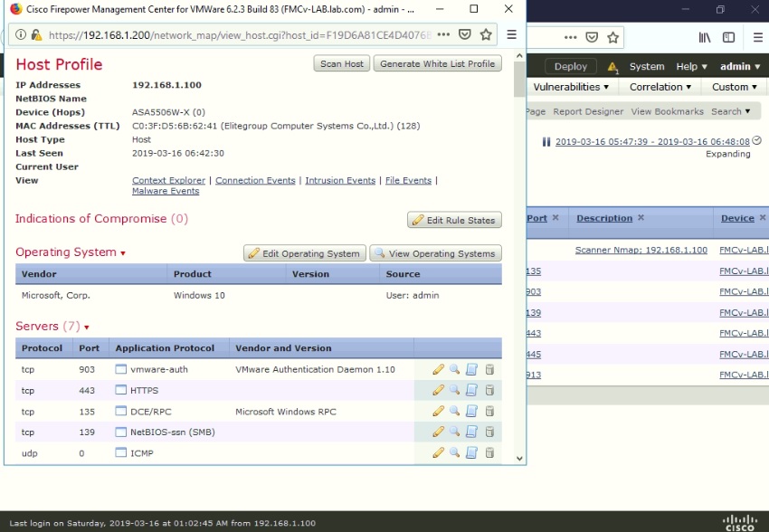This screenshot has width=769, height=532.
Task: Open the main Firefox window hamburger menu
Action: point(758,37)
